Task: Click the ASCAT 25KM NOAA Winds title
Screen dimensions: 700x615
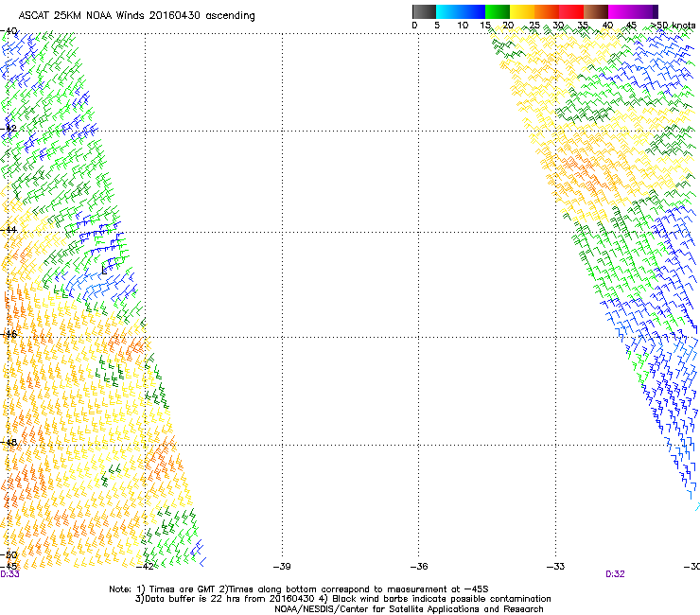Action: [136, 16]
